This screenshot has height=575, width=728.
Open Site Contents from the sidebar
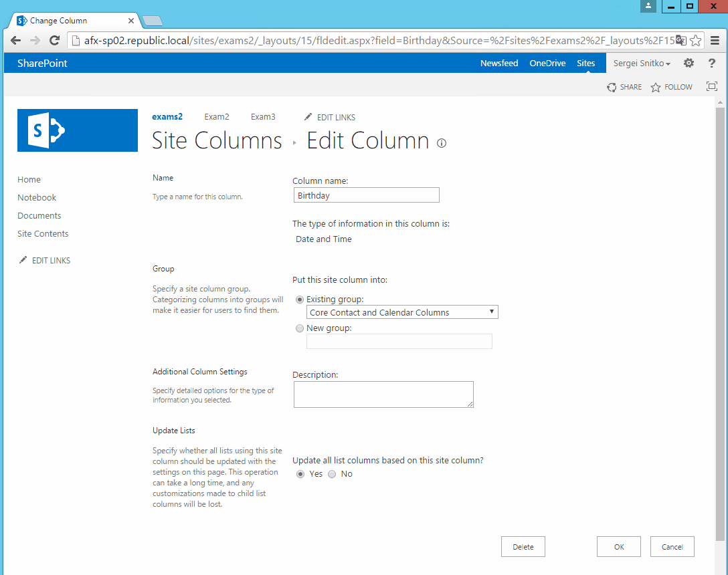(x=42, y=233)
